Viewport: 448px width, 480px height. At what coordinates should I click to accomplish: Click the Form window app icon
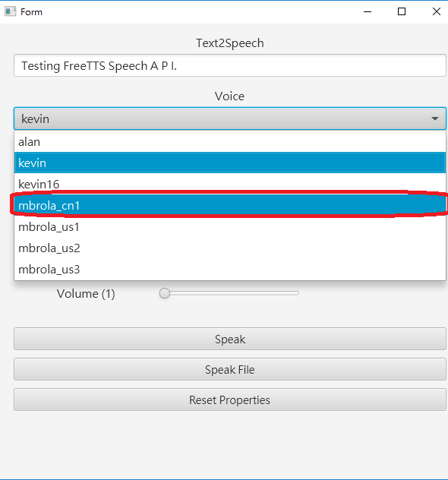10,11
